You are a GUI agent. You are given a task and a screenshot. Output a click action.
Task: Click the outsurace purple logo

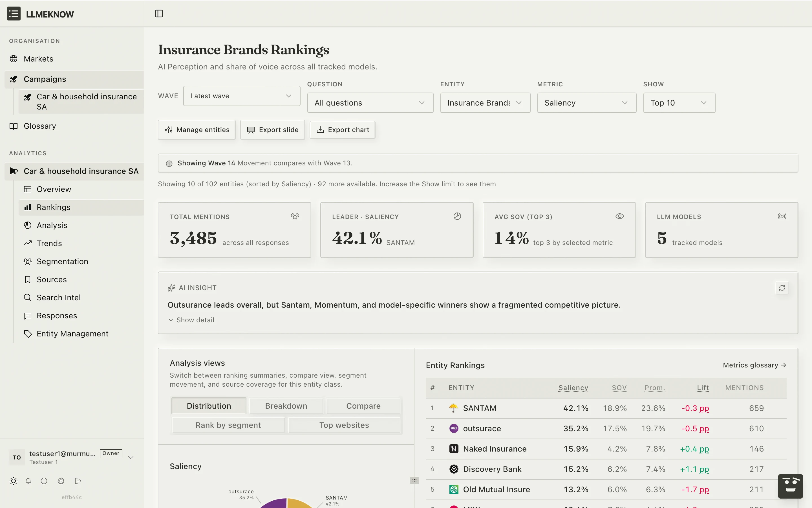pyautogui.click(x=454, y=428)
